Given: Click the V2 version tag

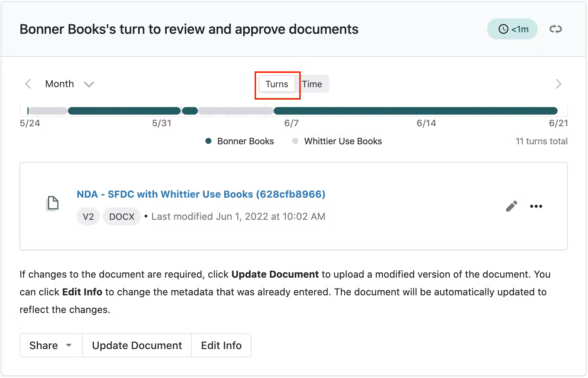Looking at the screenshot, I should pos(88,217).
